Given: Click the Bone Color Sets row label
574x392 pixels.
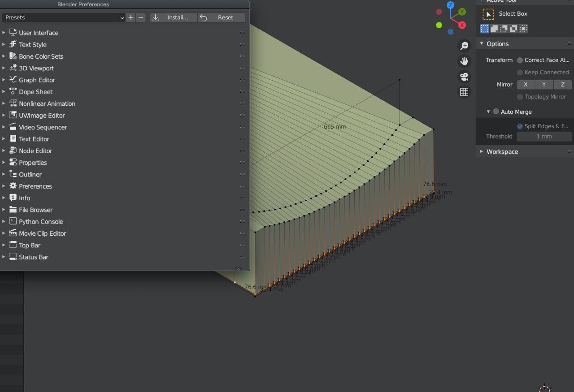Looking at the screenshot, I should 41,56.
